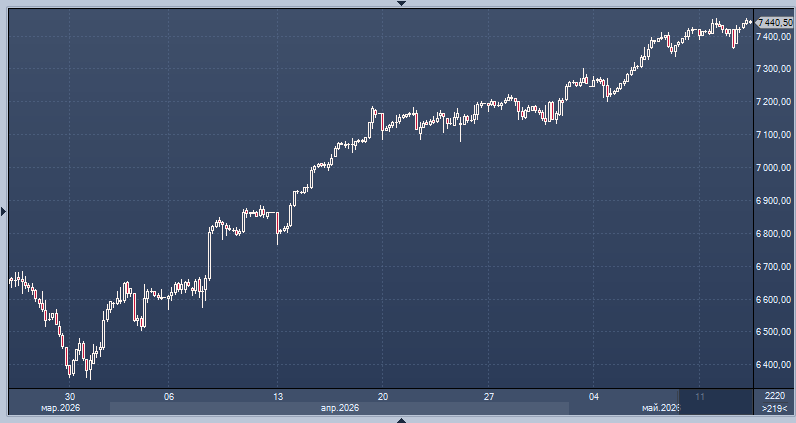Click the dark timeline region at date 11
796x423 pixels.
coord(716,402)
